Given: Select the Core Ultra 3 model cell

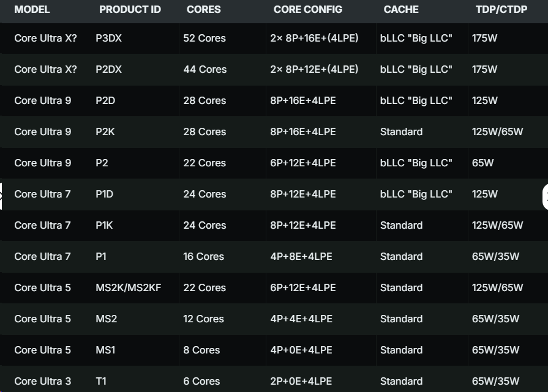Looking at the screenshot, I should tap(43, 381).
